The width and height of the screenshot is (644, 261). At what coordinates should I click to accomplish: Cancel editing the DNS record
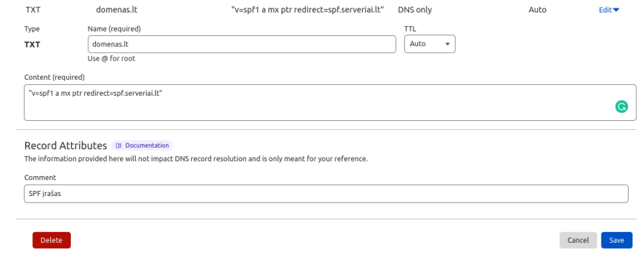tap(578, 240)
